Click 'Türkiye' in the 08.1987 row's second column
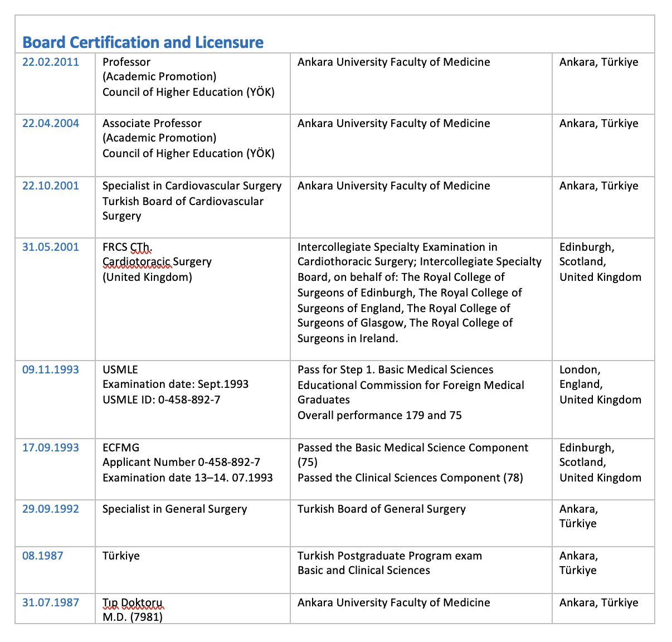This screenshot has height=642, width=672. [x=121, y=556]
